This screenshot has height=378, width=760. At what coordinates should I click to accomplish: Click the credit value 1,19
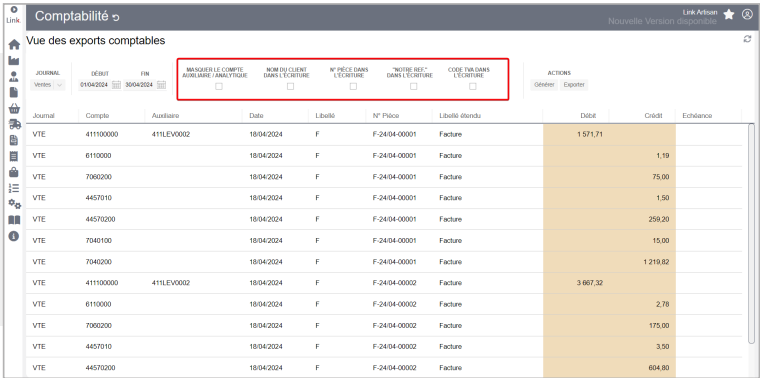point(664,156)
